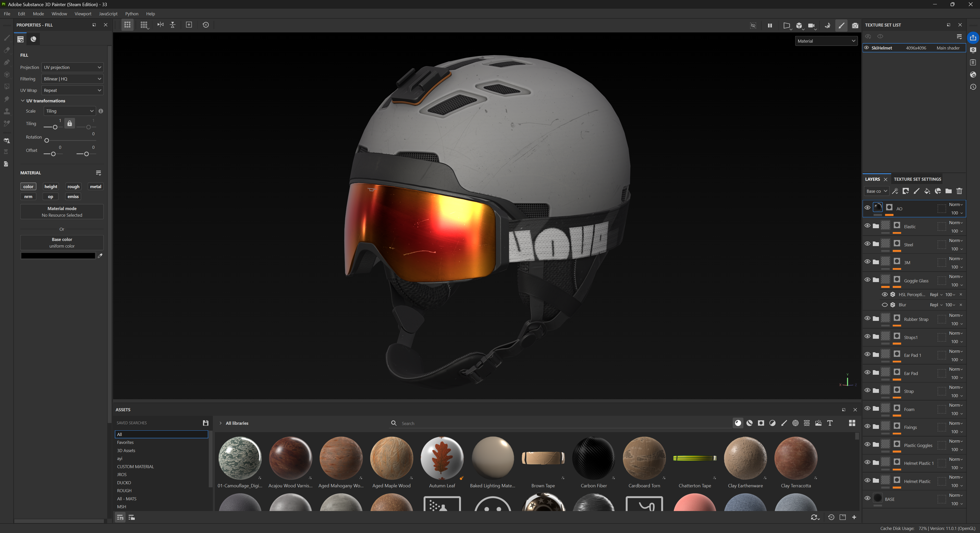980x533 pixels.
Task: Click the save search floppy disk icon
Action: [x=205, y=423]
